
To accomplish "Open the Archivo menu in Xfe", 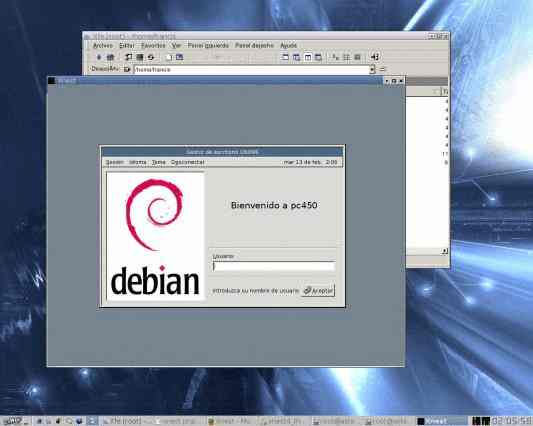I will 103,45.
